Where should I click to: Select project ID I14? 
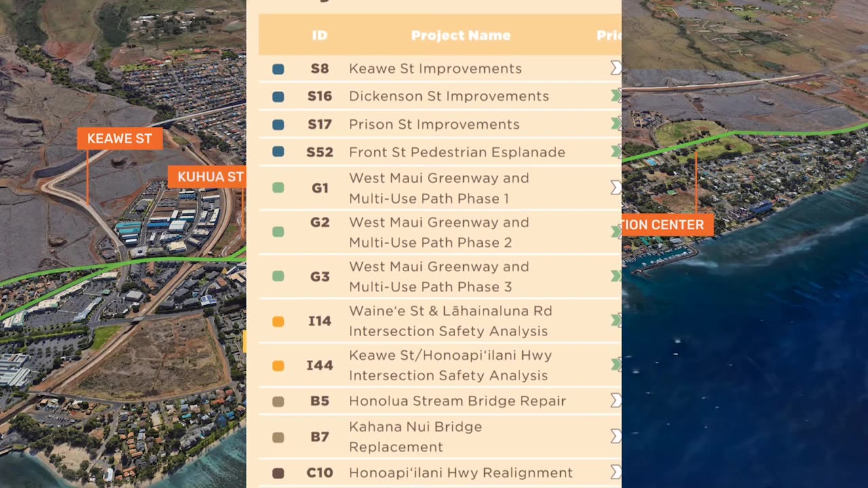click(x=320, y=321)
